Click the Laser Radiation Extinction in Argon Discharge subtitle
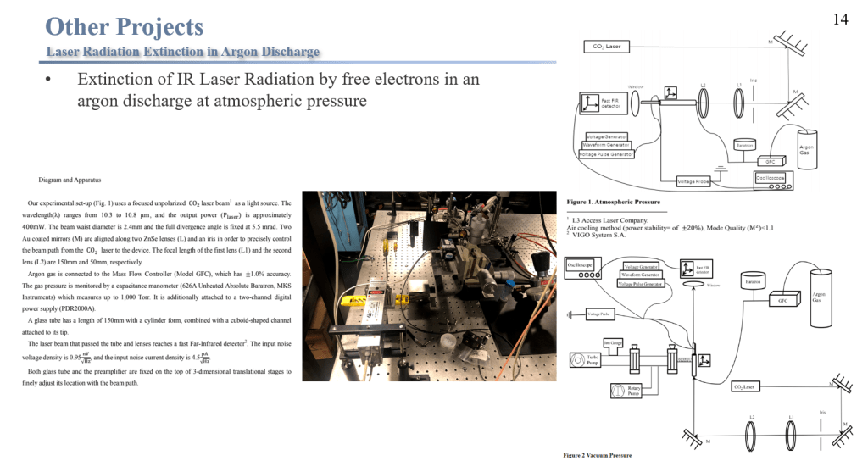The width and height of the screenshot is (868, 472). [183, 52]
